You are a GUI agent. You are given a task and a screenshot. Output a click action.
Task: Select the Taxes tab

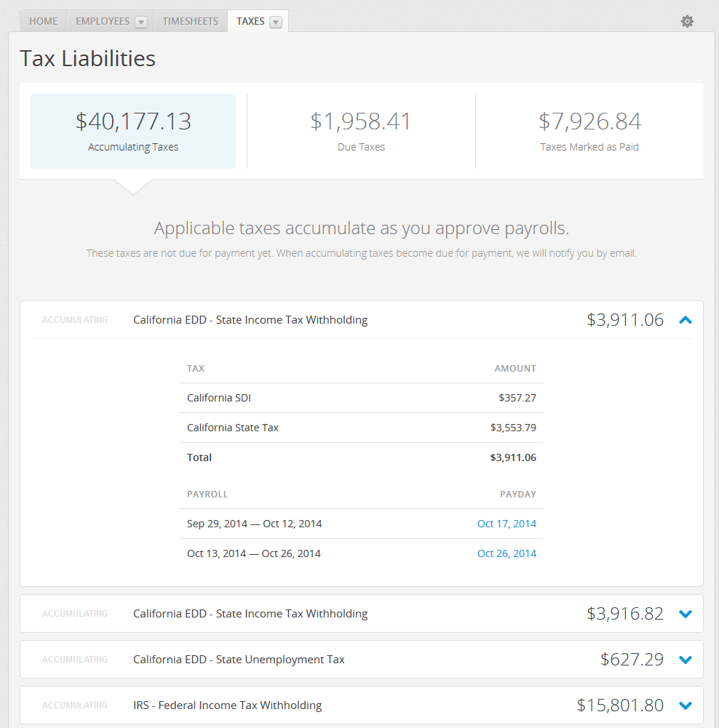click(x=250, y=21)
